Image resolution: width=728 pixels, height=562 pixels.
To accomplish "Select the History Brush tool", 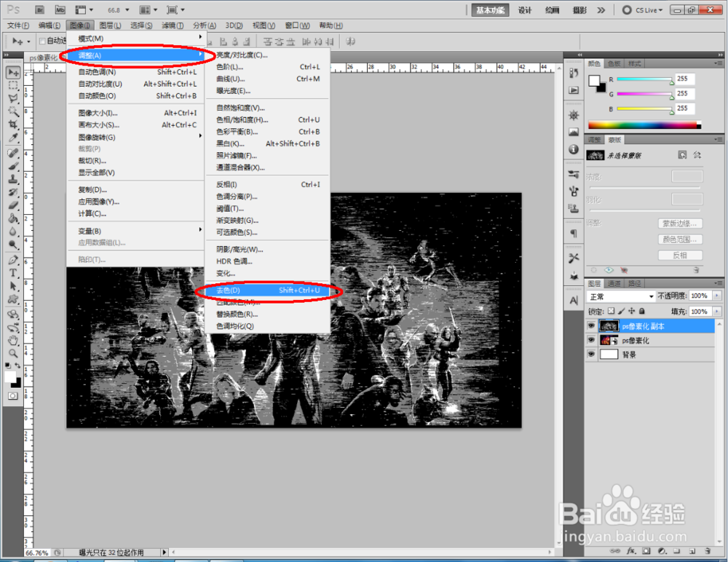I will click(13, 192).
